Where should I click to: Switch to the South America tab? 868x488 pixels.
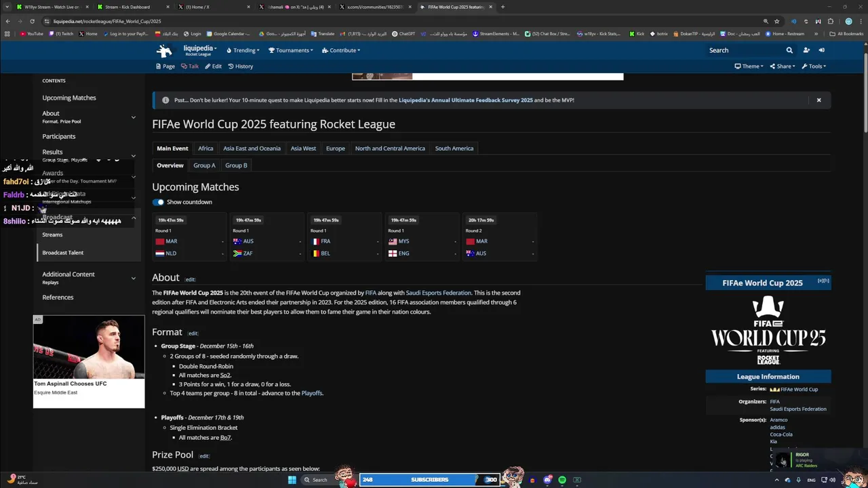454,148
